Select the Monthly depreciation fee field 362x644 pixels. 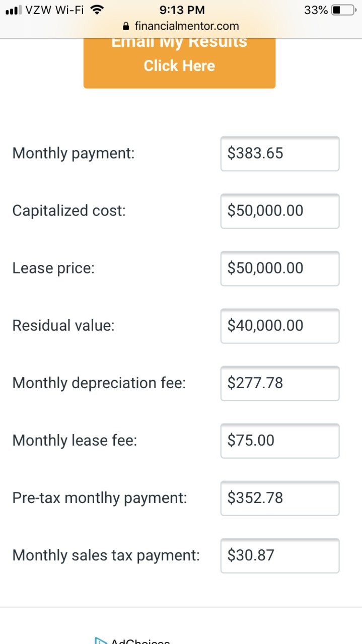coord(280,383)
